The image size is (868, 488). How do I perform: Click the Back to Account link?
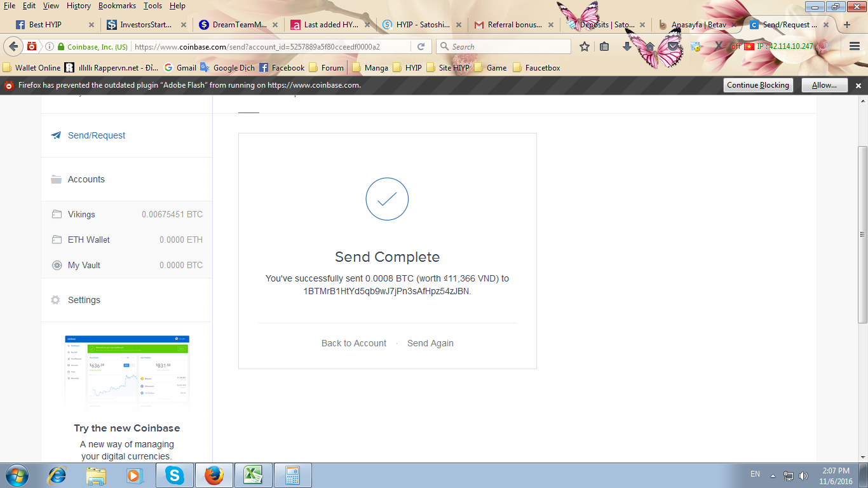(x=354, y=343)
